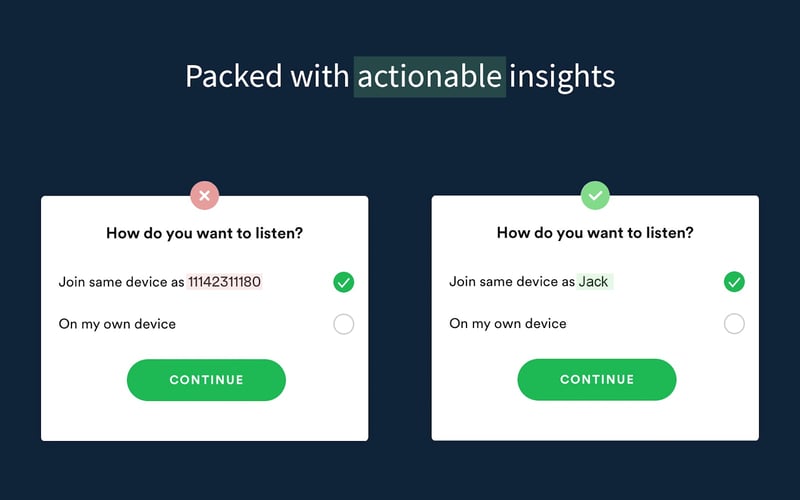This screenshot has height=500, width=800.
Task: Click the red X badge above left card
Action: (x=204, y=195)
